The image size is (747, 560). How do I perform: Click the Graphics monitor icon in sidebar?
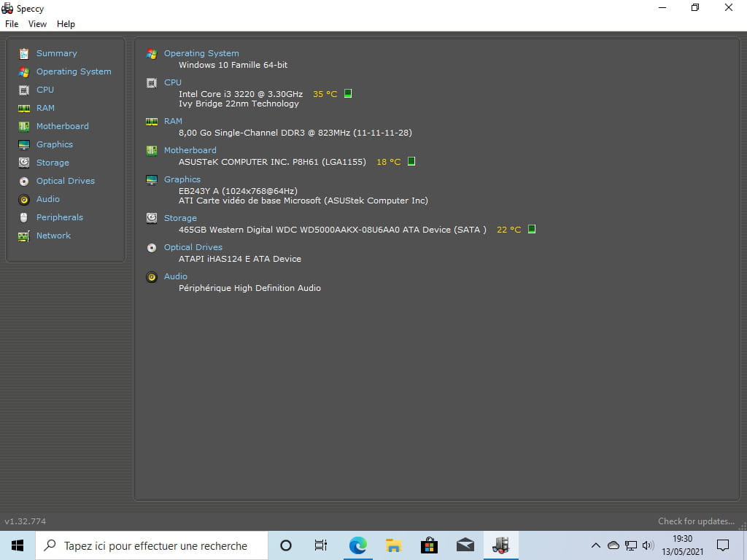(24, 145)
